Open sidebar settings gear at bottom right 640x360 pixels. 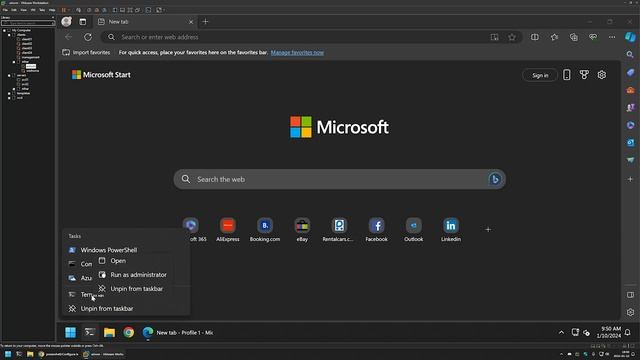click(630, 312)
